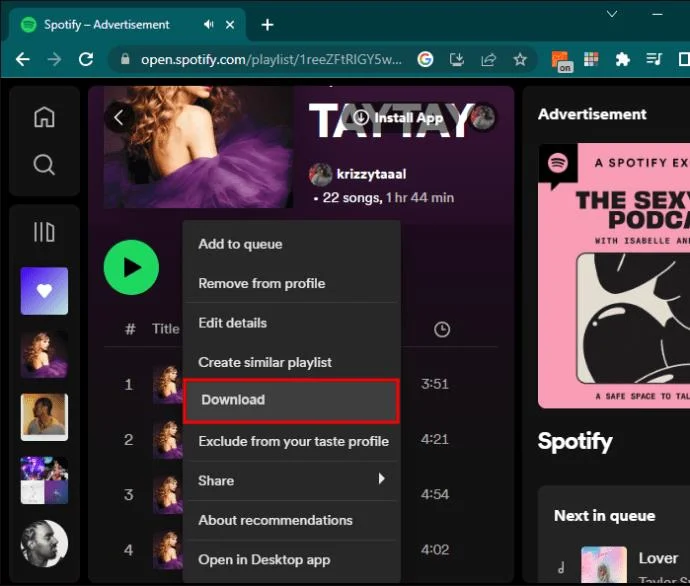Image resolution: width=690 pixels, height=586 pixels.
Task: Click the 4:02 track duration
Action: [x=435, y=549]
